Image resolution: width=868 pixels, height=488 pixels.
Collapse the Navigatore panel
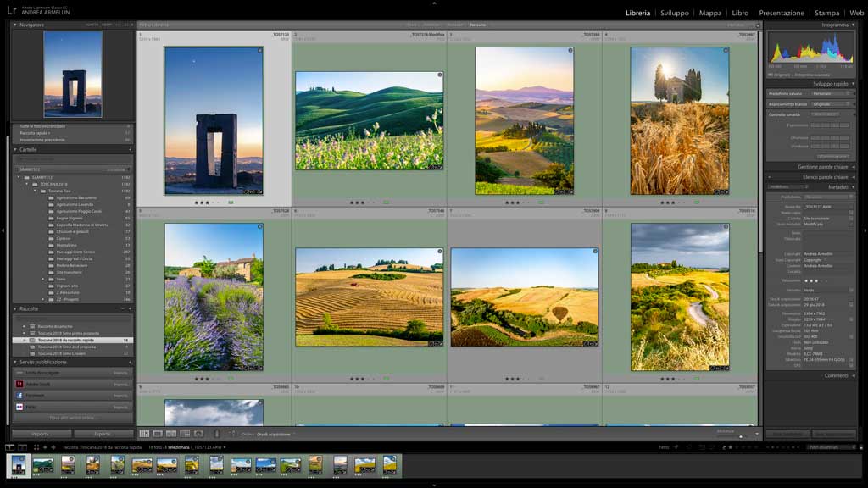(15, 25)
